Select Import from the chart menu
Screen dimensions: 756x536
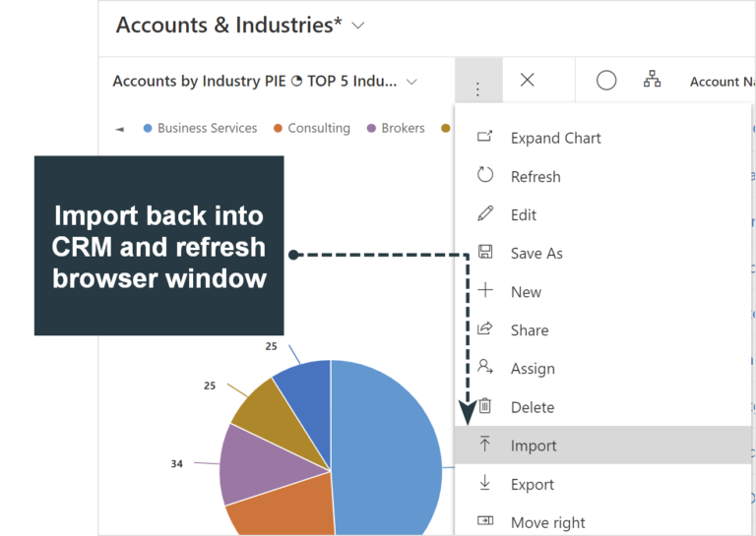pos(533,446)
